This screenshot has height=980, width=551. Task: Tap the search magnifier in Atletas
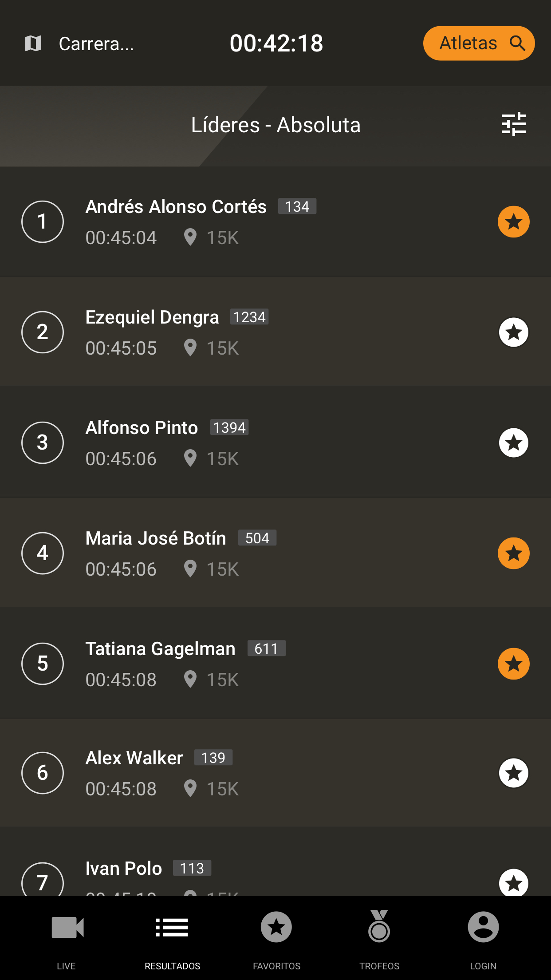click(517, 43)
